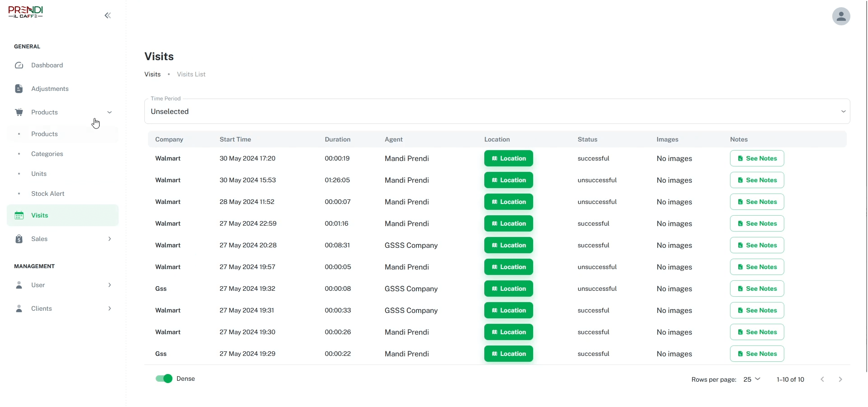Open Visits in the sidebar
Viewport: 868px width, 407px height.
[x=62, y=215]
